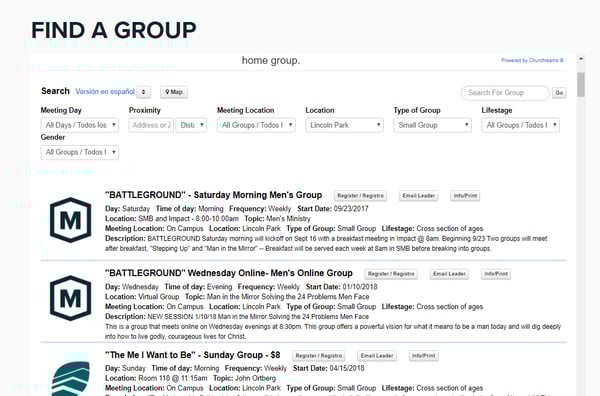The image size is (600, 396).
Task: Open the Versión en español link
Action: click(x=105, y=91)
